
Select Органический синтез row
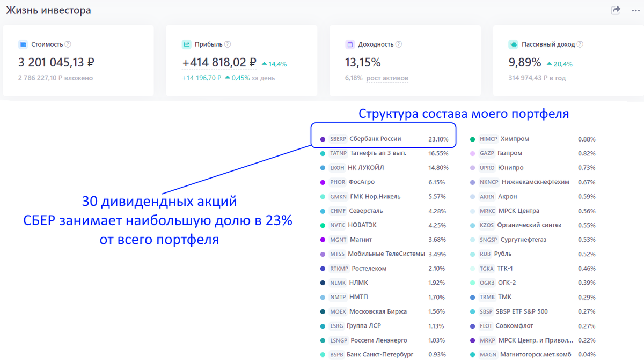point(532,225)
